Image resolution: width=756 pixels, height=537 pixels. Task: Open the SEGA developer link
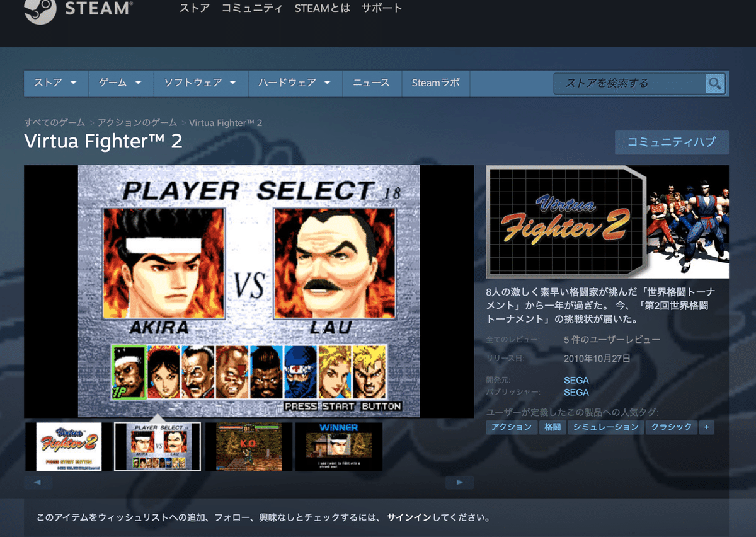[x=576, y=381]
